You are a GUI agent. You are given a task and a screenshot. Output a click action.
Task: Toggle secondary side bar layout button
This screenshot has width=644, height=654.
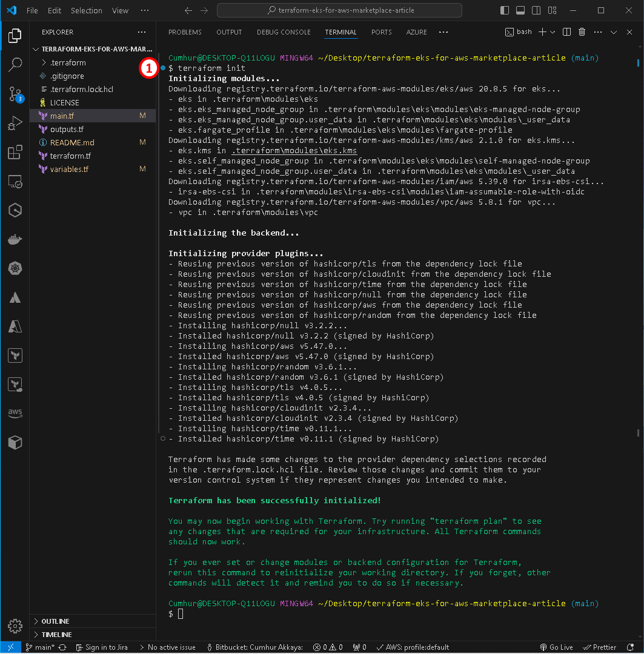click(x=536, y=10)
